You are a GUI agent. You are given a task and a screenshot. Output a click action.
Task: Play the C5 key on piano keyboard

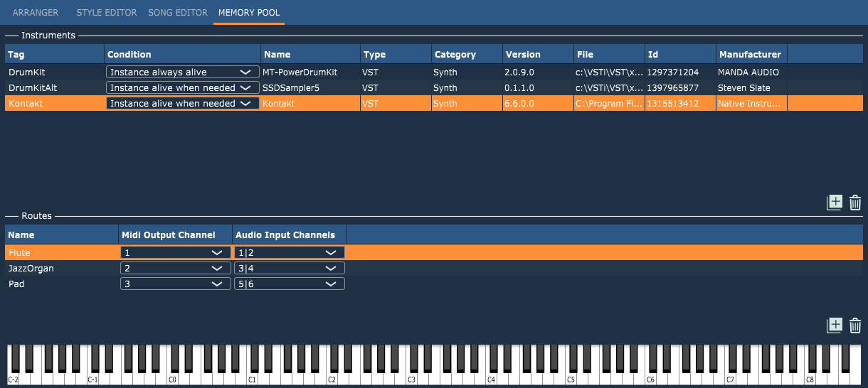[571, 378]
